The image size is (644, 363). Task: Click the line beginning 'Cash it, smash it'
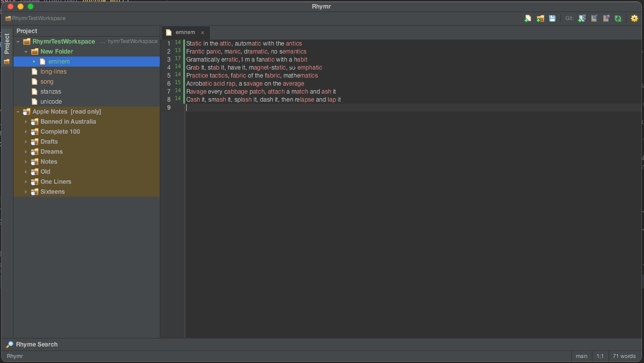263,100
